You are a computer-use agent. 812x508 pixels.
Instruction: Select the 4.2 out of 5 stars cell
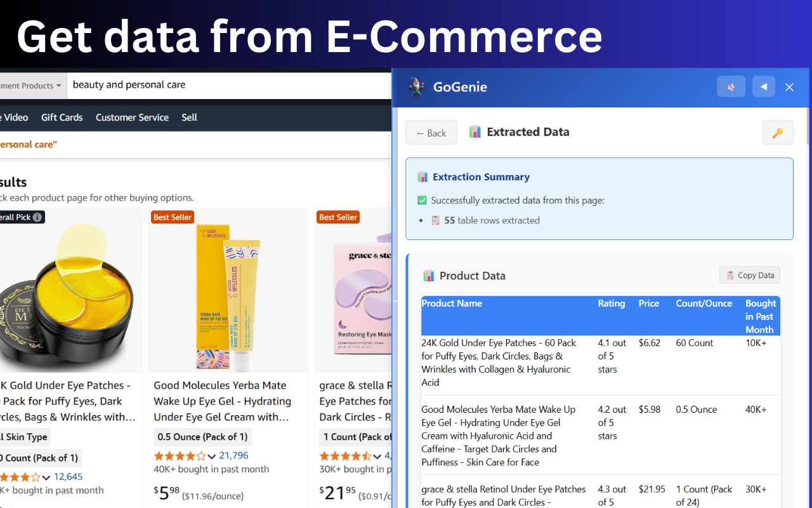[x=612, y=423]
